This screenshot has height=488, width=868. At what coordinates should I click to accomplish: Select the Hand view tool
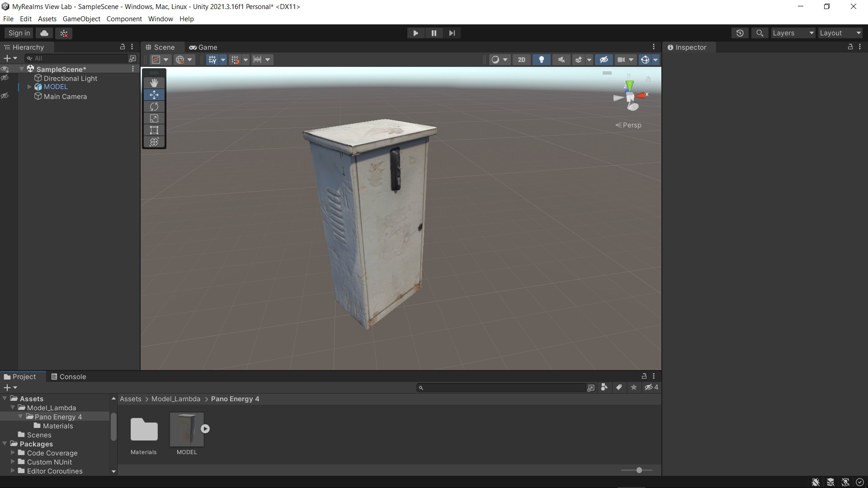click(x=154, y=83)
